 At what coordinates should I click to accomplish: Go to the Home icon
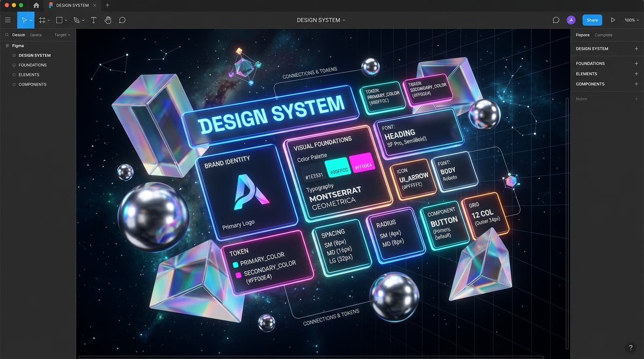(36, 5)
